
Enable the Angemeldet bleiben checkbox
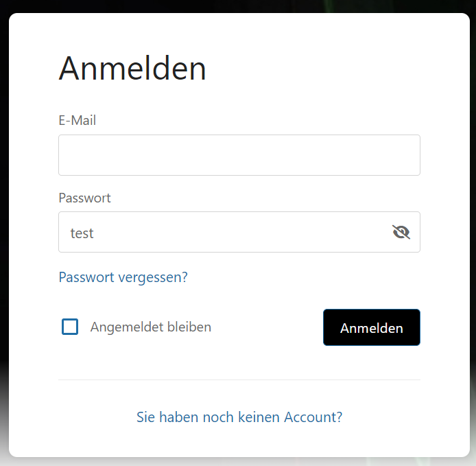click(x=70, y=327)
